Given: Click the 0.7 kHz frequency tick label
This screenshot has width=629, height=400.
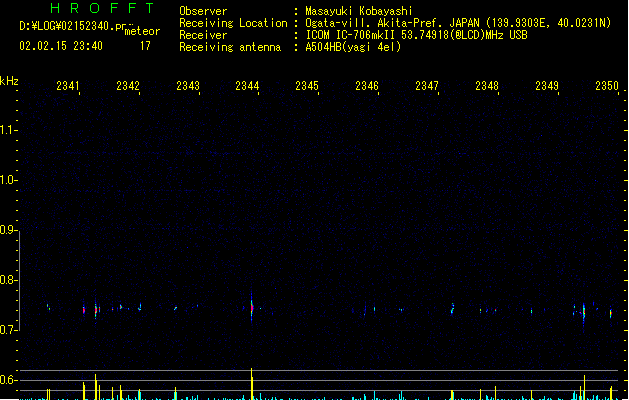Looking at the screenshot, I should click(x=8, y=330).
